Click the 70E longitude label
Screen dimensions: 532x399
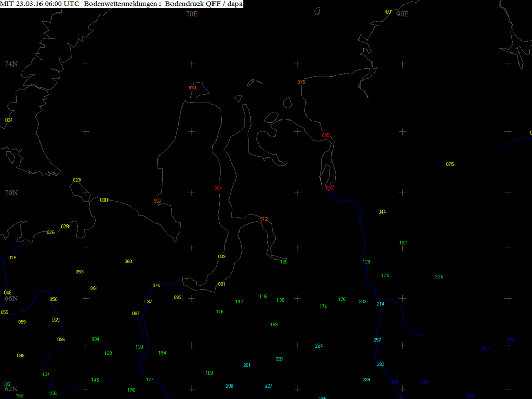coord(192,14)
